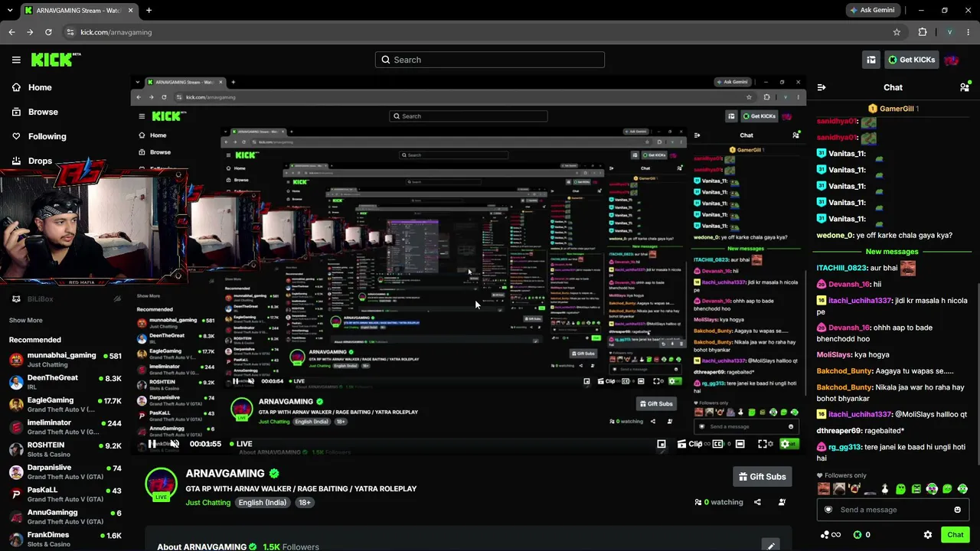View channel points balance

pyautogui.click(x=831, y=535)
